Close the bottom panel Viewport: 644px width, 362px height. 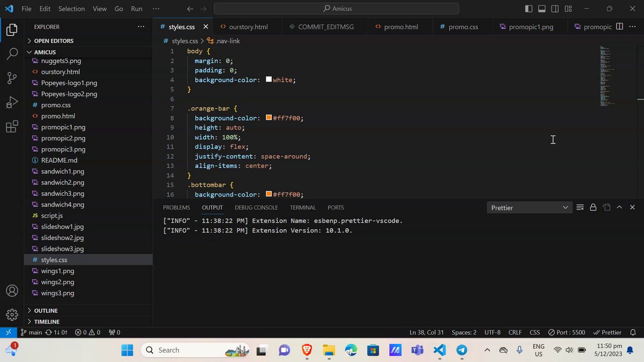point(632,208)
